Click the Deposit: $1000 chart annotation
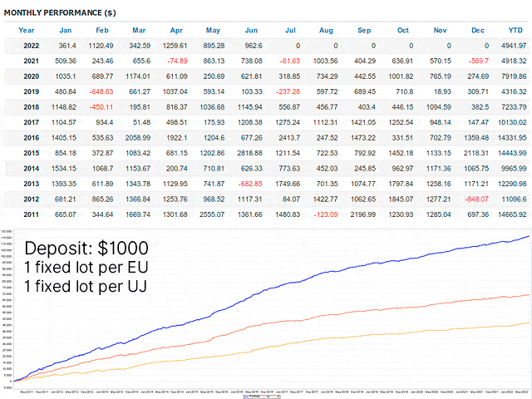The width and height of the screenshot is (532, 399). [x=86, y=248]
